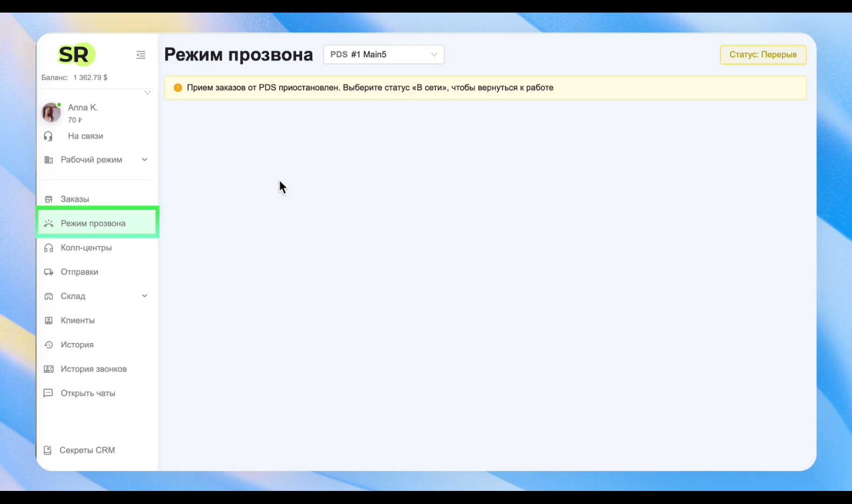Screen dimensions: 852x504
Task: Click the Рабочий режим label
Action: (x=92, y=160)
